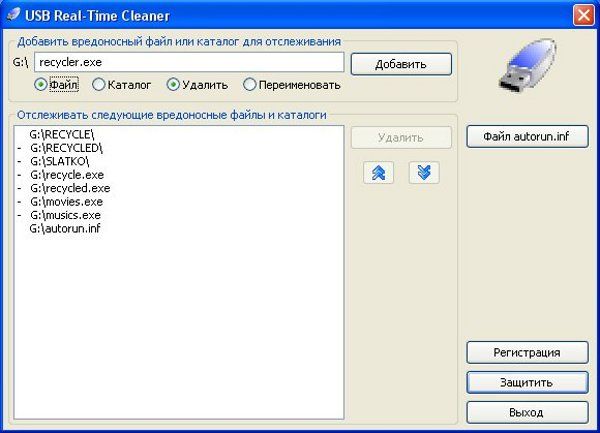Close the USB Real-Time Cleaner window
Image resolution: width=600 pixels, height=433 pixels.
coord(584,15)
